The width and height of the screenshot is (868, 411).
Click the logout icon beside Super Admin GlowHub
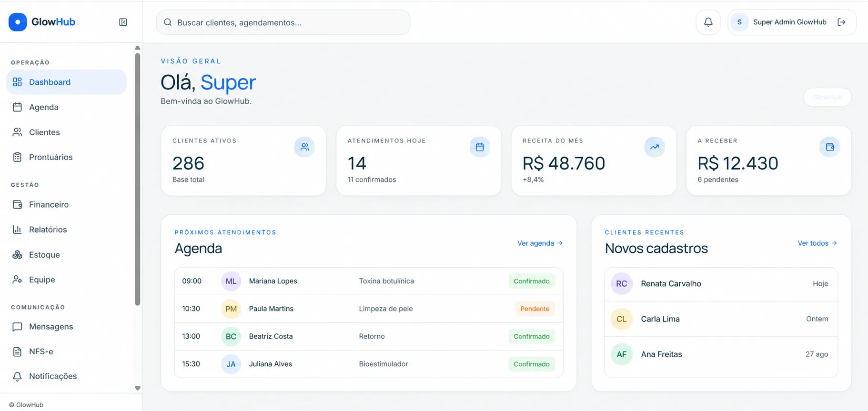click(841, 22)
